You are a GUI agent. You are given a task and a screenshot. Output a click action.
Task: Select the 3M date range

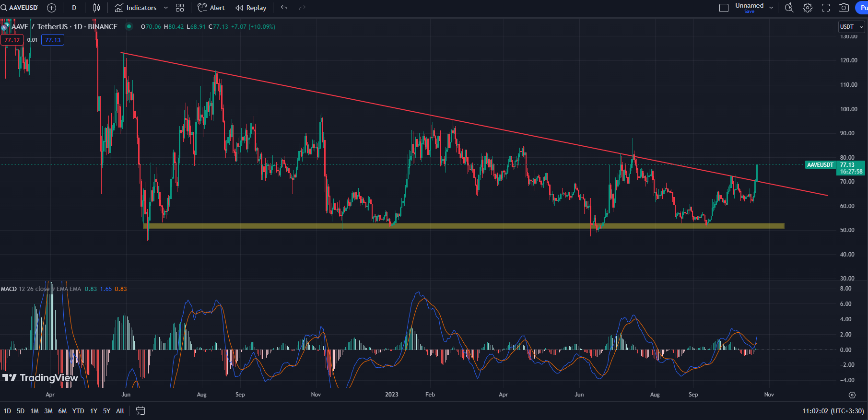coord(48,411)
